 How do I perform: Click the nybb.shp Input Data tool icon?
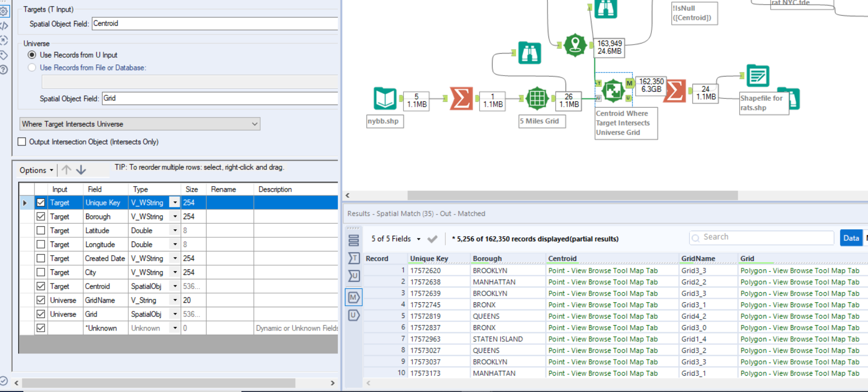click(x=385, y=98)
